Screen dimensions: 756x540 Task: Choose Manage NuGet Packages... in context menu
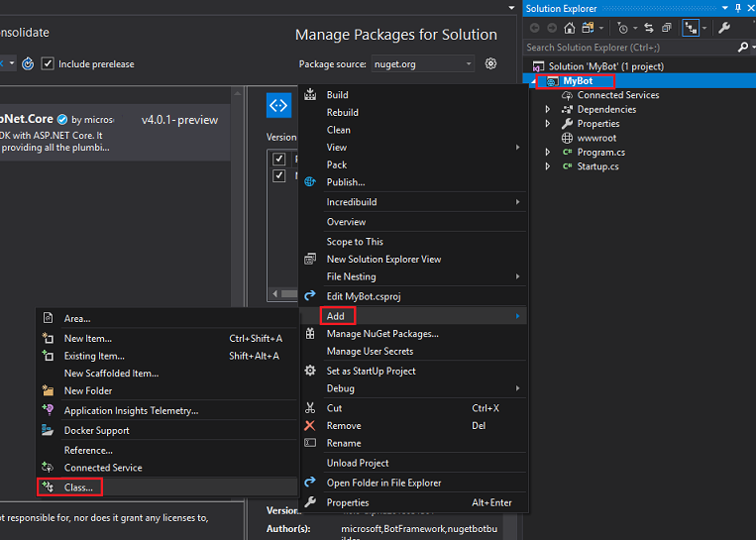(382, 334)
